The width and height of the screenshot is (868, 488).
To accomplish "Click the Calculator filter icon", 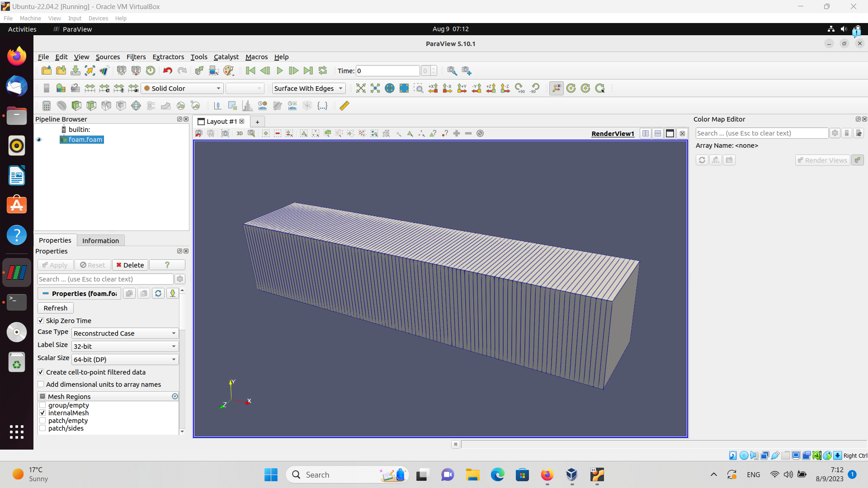I will pos(47,106).
